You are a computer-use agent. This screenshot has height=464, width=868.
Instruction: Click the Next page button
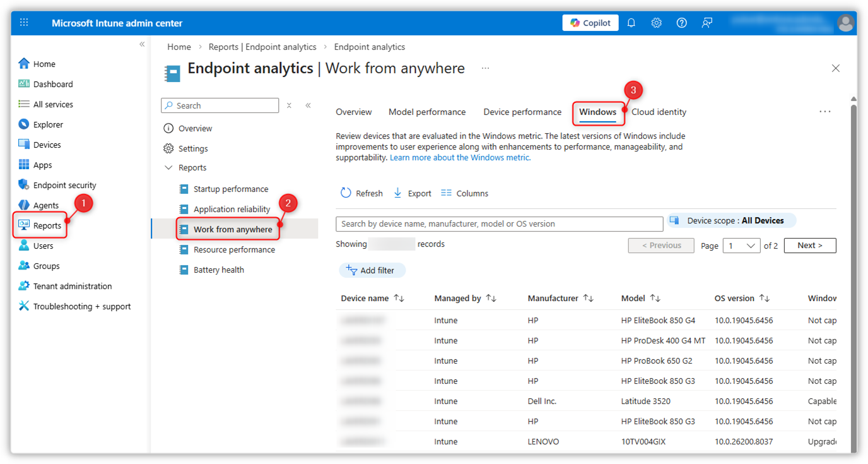(x=809, y=246)
